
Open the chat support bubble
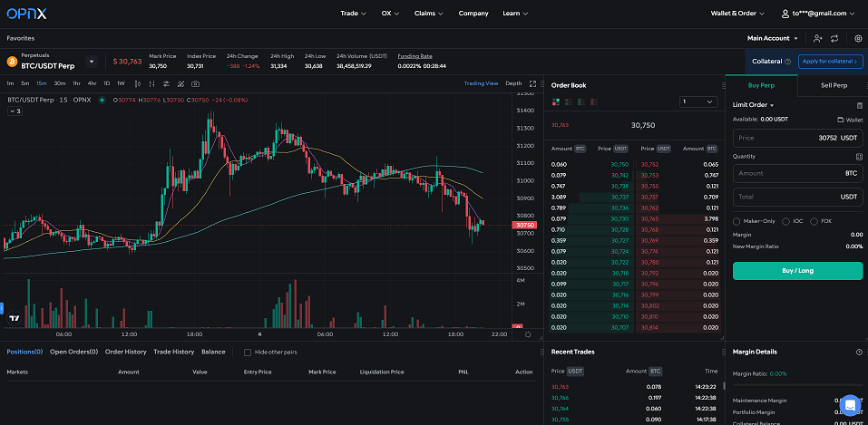pos(849,404)
